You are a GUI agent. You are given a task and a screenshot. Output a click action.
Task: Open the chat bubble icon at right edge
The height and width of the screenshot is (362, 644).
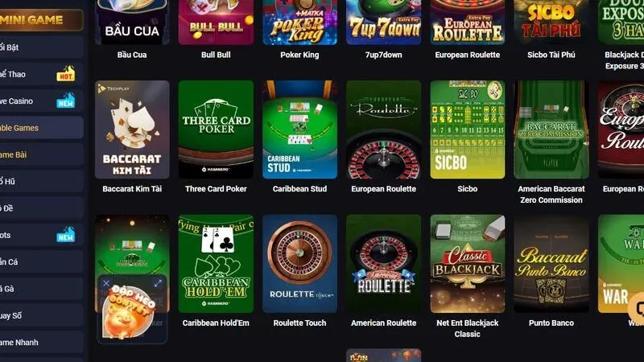coord(637,308)
